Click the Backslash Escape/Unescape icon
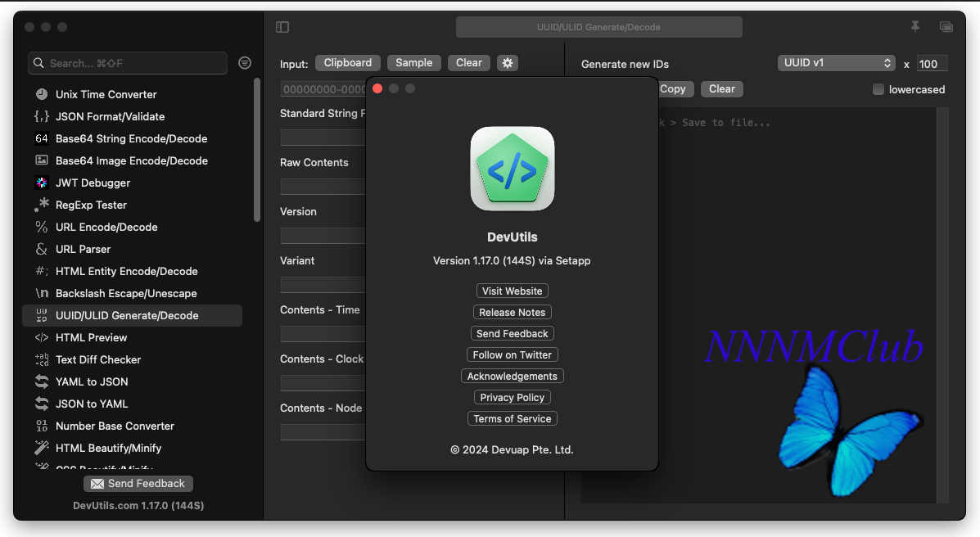This screenshot has height=537, width=980. click(42, 293)
